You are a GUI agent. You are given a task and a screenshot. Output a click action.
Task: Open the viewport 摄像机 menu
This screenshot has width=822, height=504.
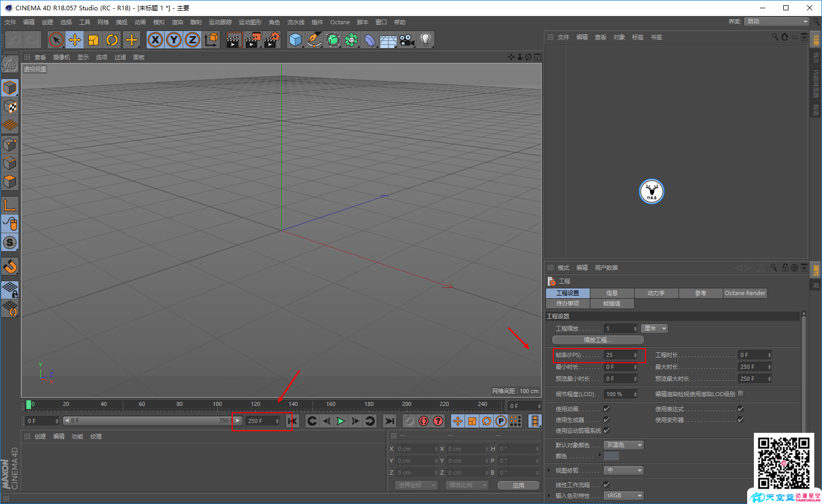click(61, 57)
